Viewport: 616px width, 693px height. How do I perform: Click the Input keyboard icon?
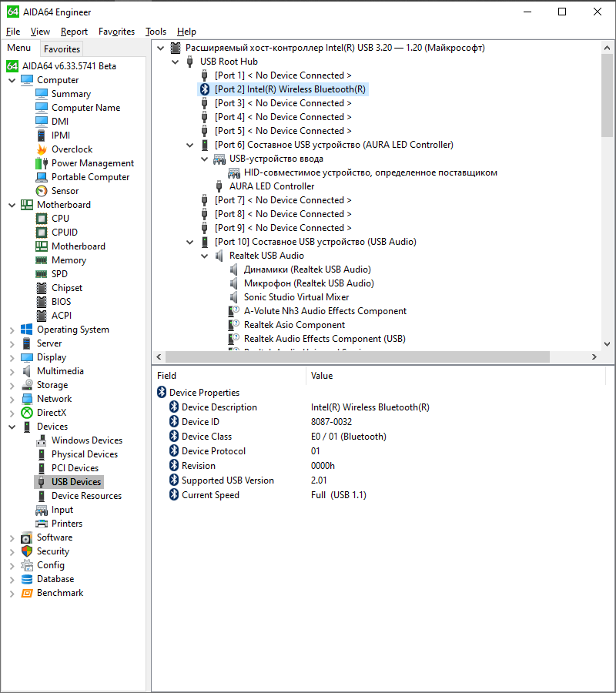(42, 510)
